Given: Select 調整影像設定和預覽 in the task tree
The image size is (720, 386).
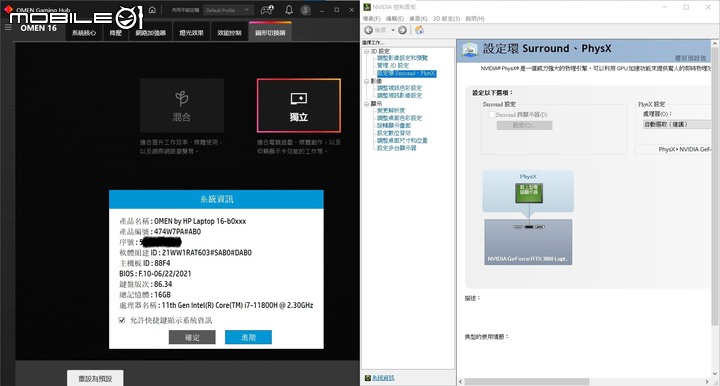Looking at the screenshot, I should click(x=402, y=58).
